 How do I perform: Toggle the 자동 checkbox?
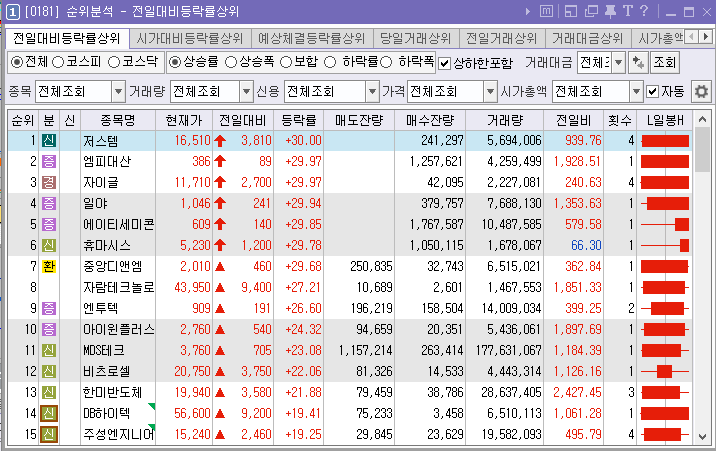point(653,91)
